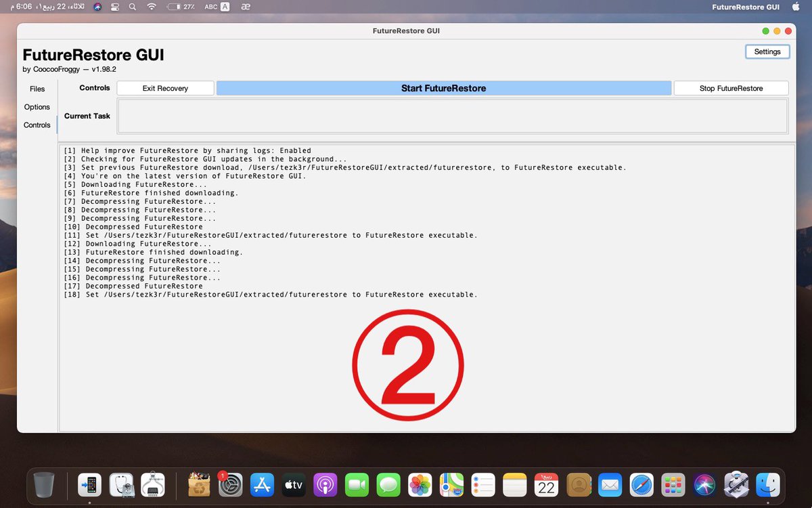Select the Controls sidebar tab
Image resolution: width=812 pixels, height=508 pixels.
[x=37, y=125]
